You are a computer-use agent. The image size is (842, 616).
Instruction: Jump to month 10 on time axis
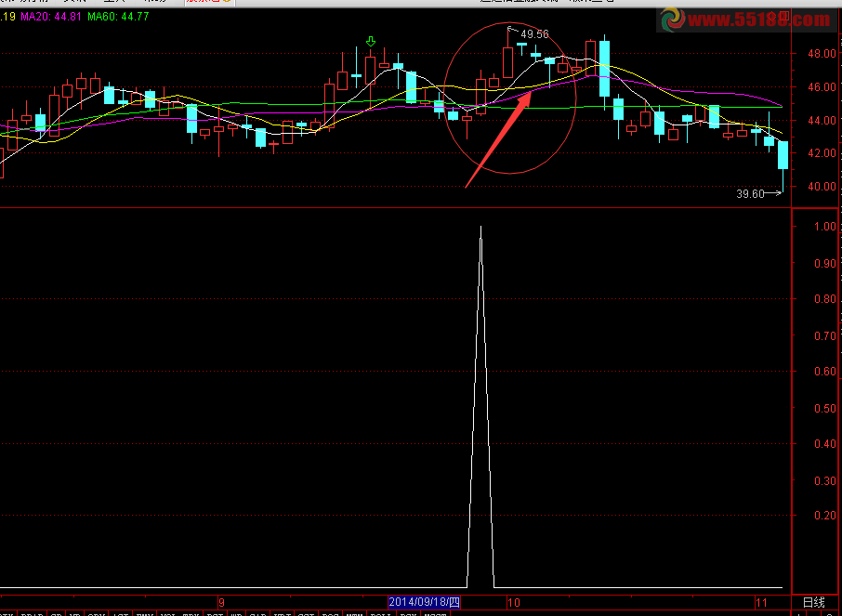[x=513, y=602]
